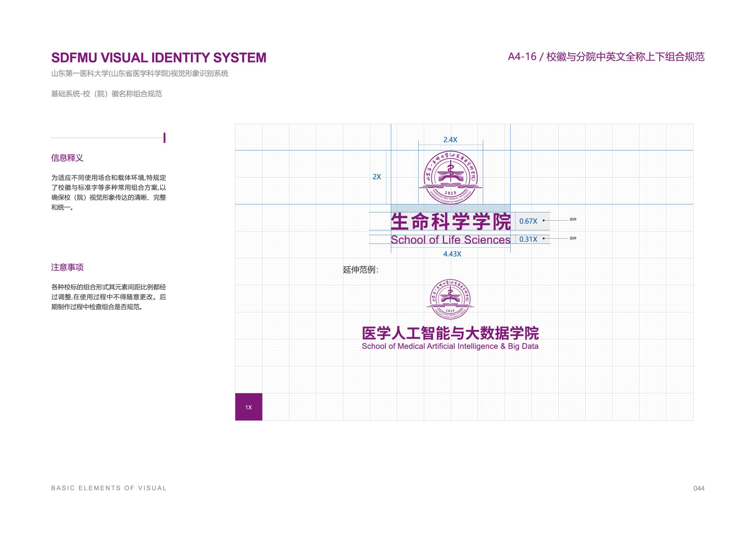Click the 2.4X width dimension label
Screen dimensions: 756x535
tap(450, 140)
